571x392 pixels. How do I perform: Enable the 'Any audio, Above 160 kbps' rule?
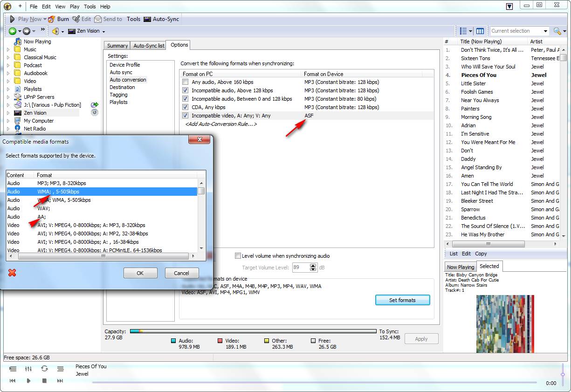(186, 82)
